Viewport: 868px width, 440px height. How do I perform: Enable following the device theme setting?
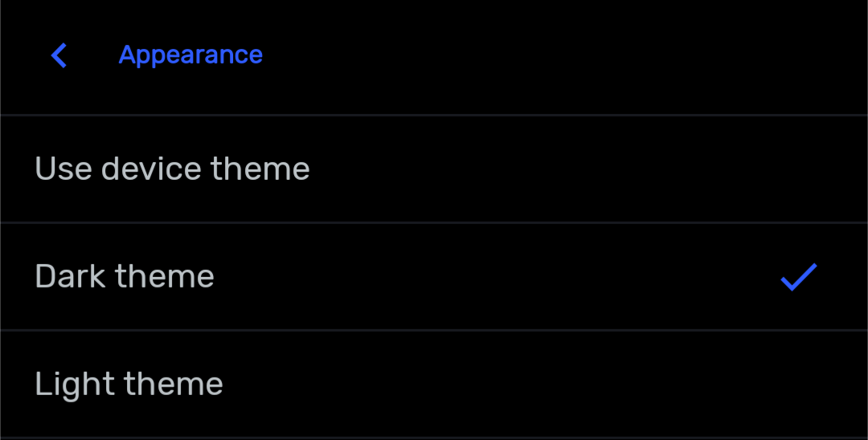coord(434,169)
